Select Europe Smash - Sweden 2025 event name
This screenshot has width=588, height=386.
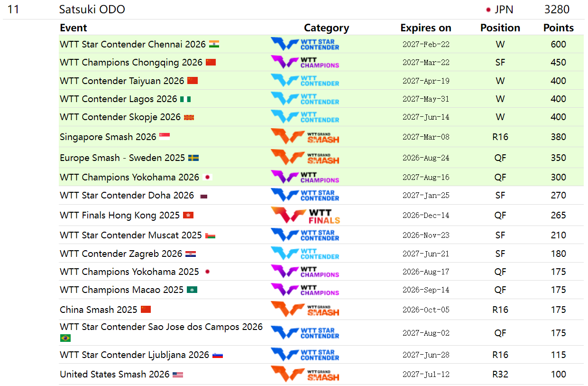122,158
